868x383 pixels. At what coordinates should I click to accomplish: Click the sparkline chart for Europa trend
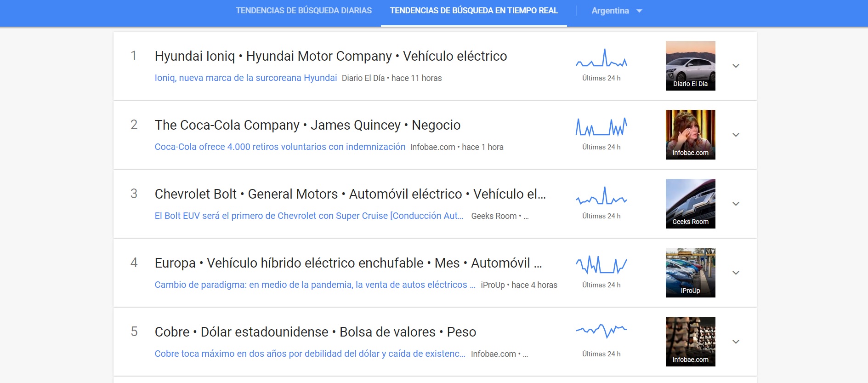601,265
